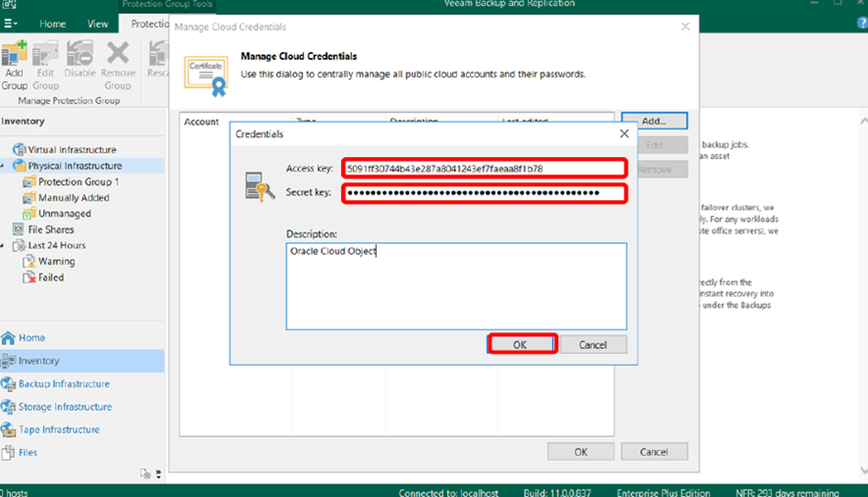
Task: Collapse the Last 24 Hours node
Action: [3, 245]
